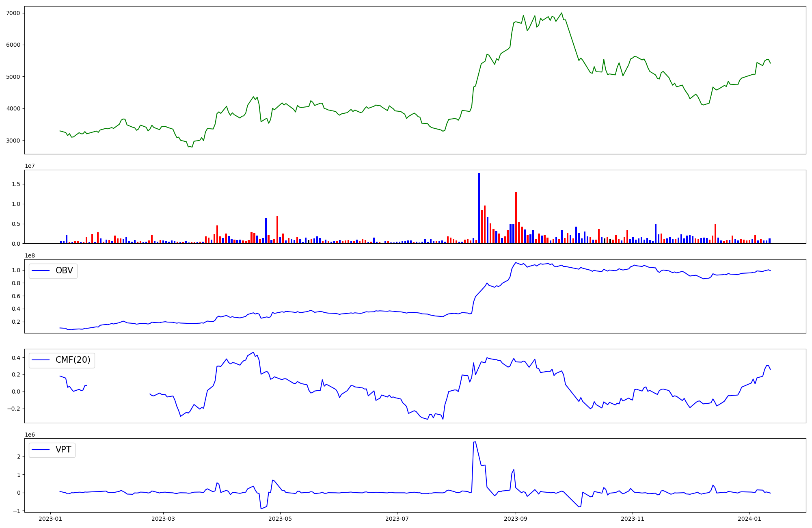Click the OBV legend label
Screen dimensions: 812x528
[x=64, y=271]
